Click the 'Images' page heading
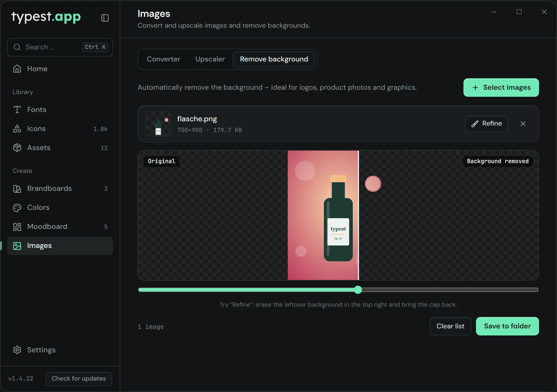This screenshot has height=392, width=557. [154, 14]
